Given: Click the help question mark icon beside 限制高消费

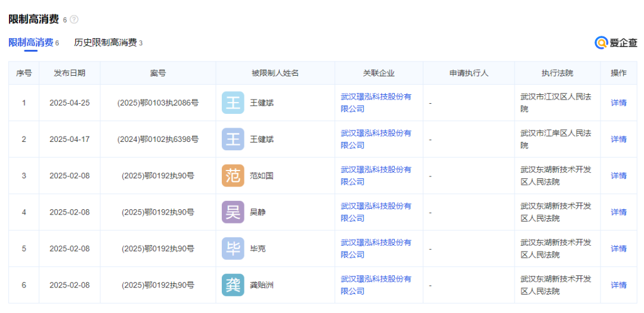Looking at the screenshot, I should [x=74, y=20].
